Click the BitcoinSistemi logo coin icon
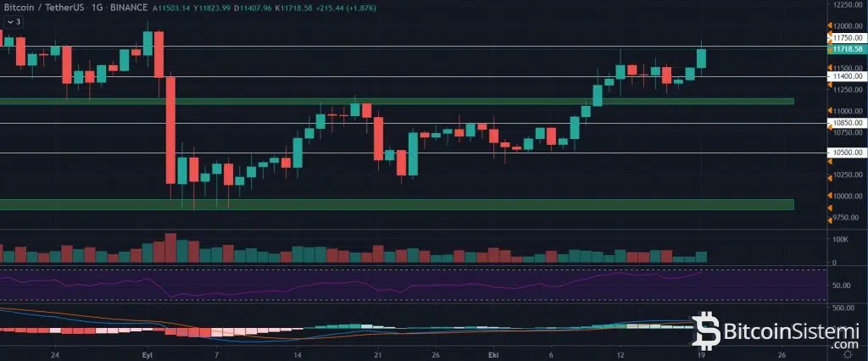 tap(707, 330)
